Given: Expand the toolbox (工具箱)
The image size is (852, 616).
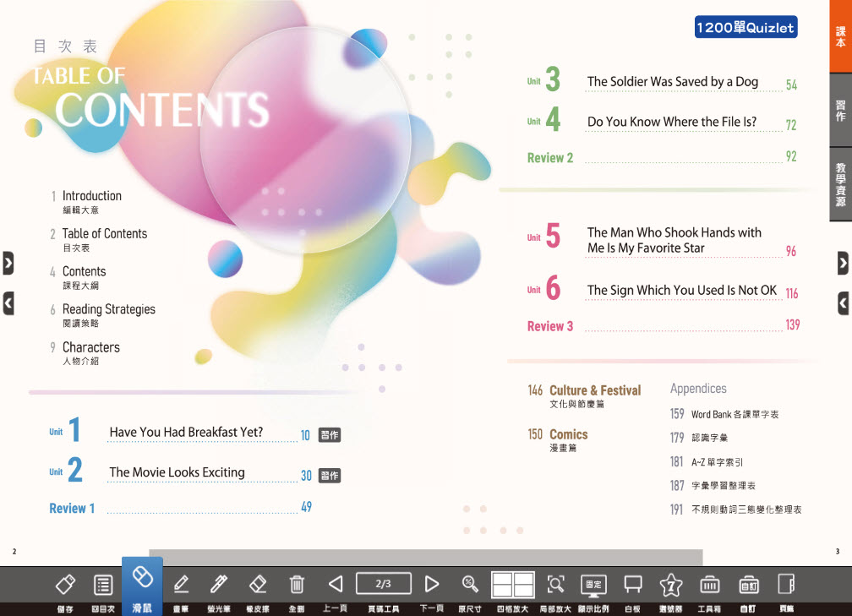Looking at the screenshot, I should pos(709,584).
